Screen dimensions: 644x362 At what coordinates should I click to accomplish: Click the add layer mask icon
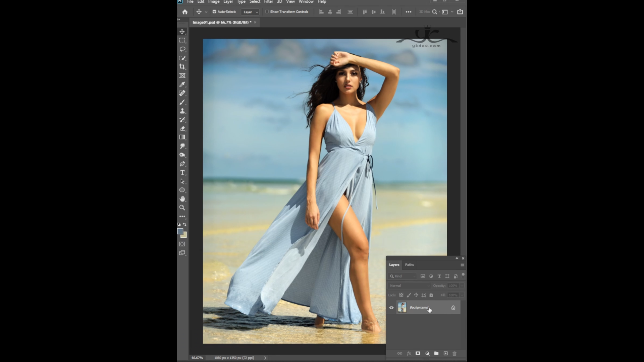tap(418, 353)
